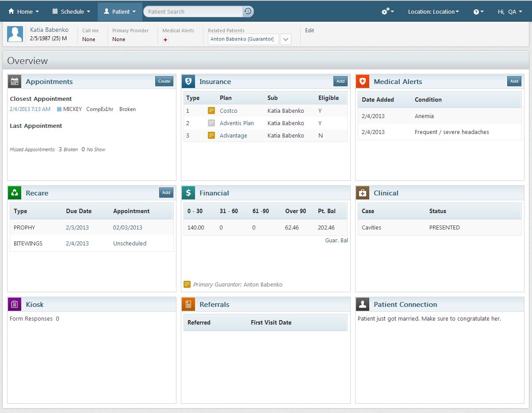The width and height of the screenshot is (532, 413).
Task: Click the purple Kiosk clipboard icon
Action: point(15,304)
